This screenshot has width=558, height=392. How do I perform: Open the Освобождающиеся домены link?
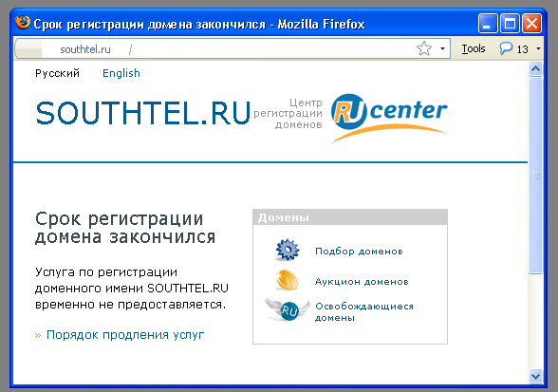point(364,312)
